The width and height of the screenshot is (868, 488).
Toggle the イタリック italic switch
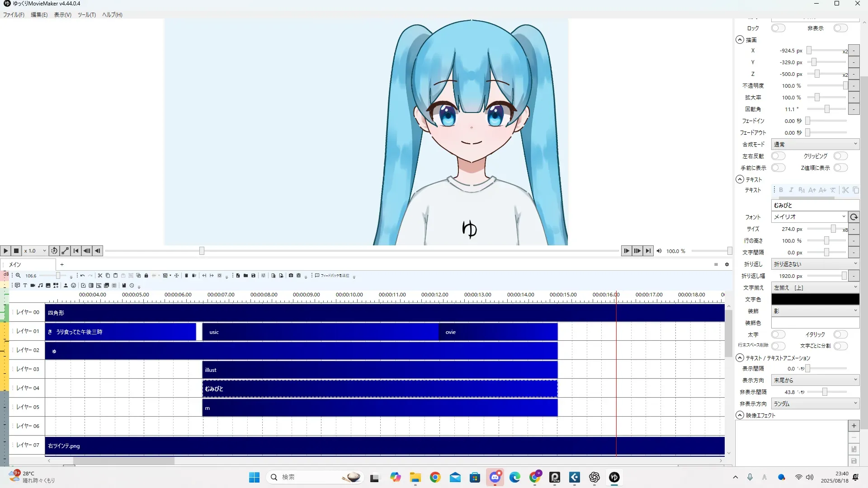tap(840, 334)
